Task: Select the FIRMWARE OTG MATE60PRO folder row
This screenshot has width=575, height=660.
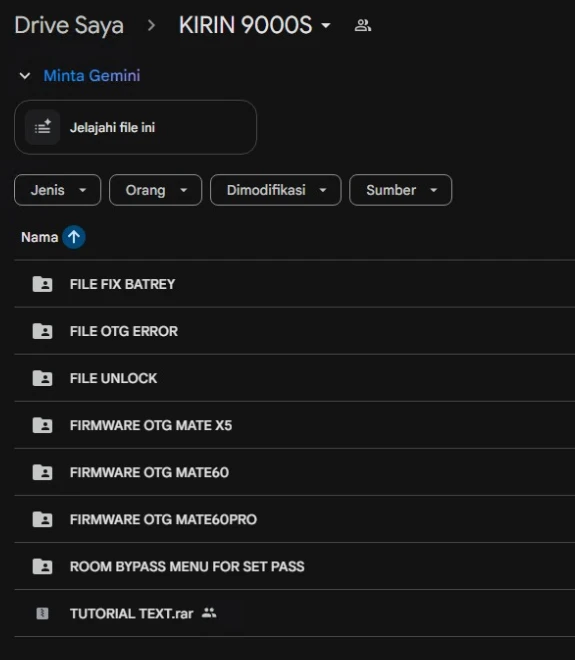Action: pos(295,519)
